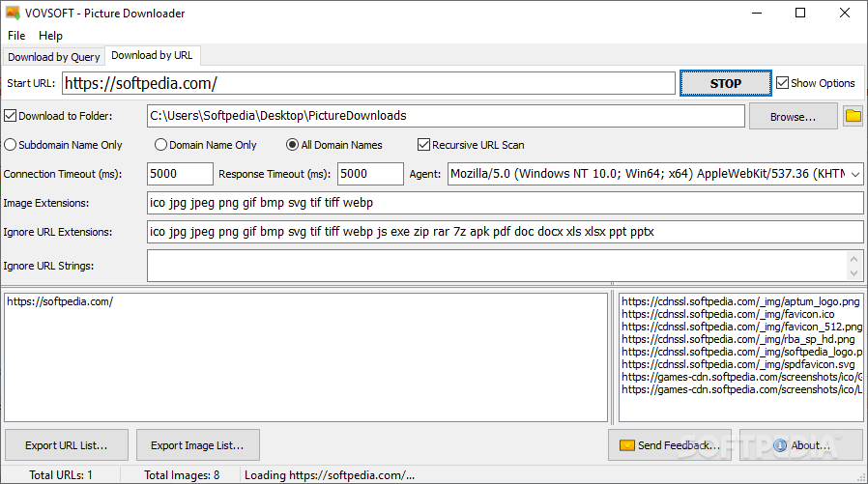
Task: Click scroll-down arrow in Ignore URL Strings box
Action: [854, 272]
